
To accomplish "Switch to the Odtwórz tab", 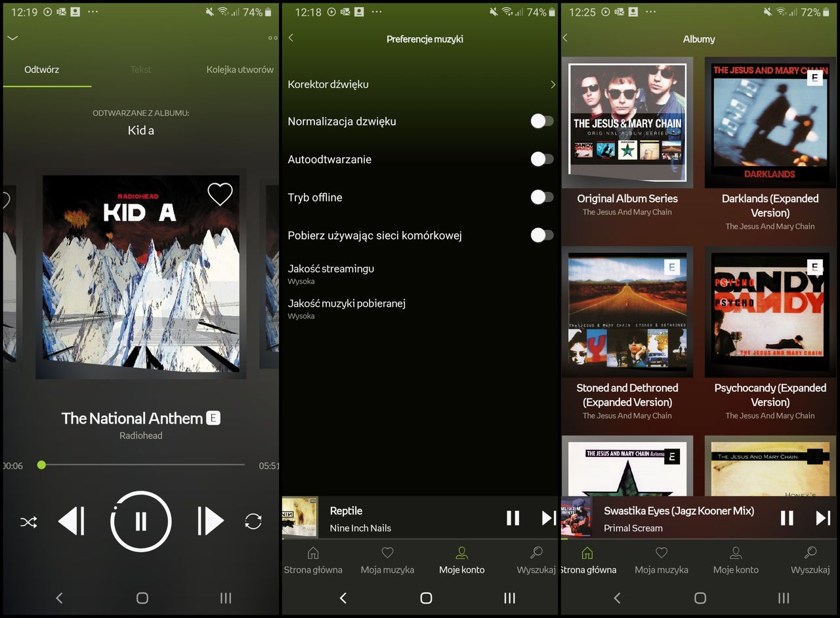I will [42, 69].
